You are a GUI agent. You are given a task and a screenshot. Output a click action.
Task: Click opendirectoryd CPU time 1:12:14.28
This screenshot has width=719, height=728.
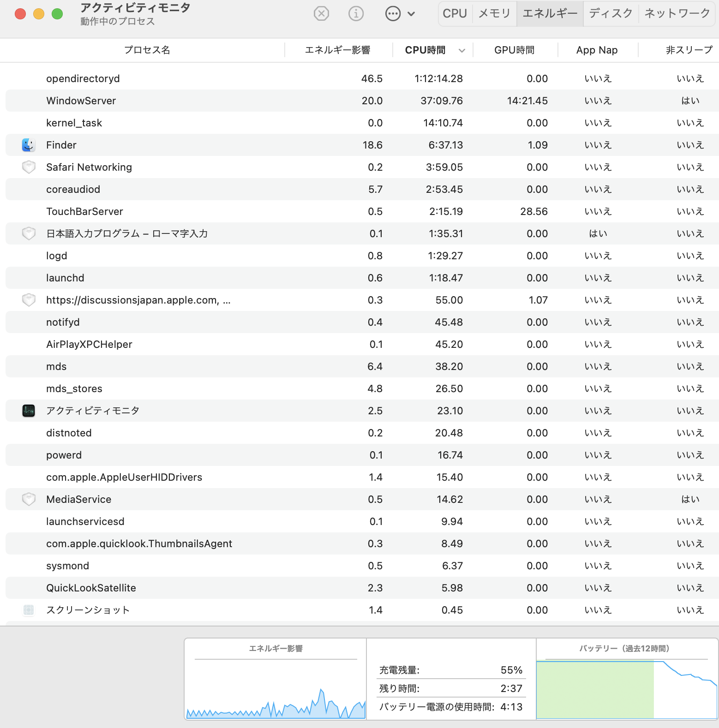click(438, 78)
